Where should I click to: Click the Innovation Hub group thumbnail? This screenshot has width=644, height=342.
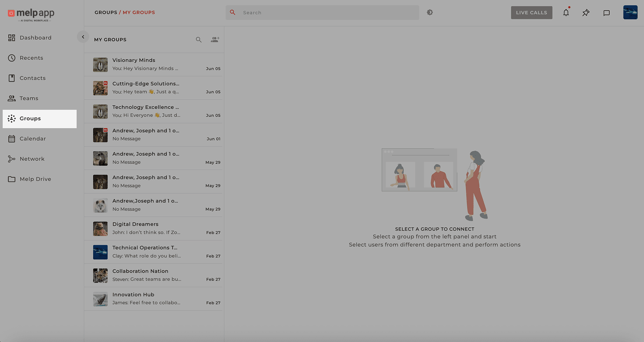pyautogui.click(x=100, y=299)
